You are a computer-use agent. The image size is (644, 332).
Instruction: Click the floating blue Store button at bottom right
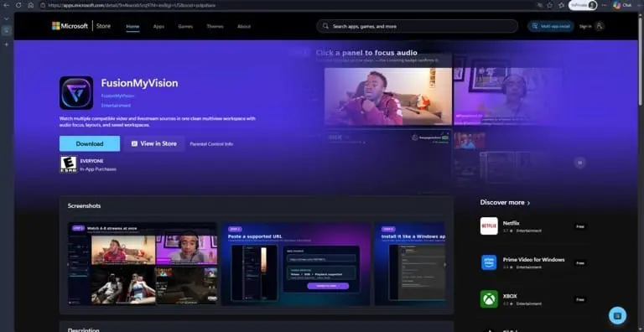point(617,315)
